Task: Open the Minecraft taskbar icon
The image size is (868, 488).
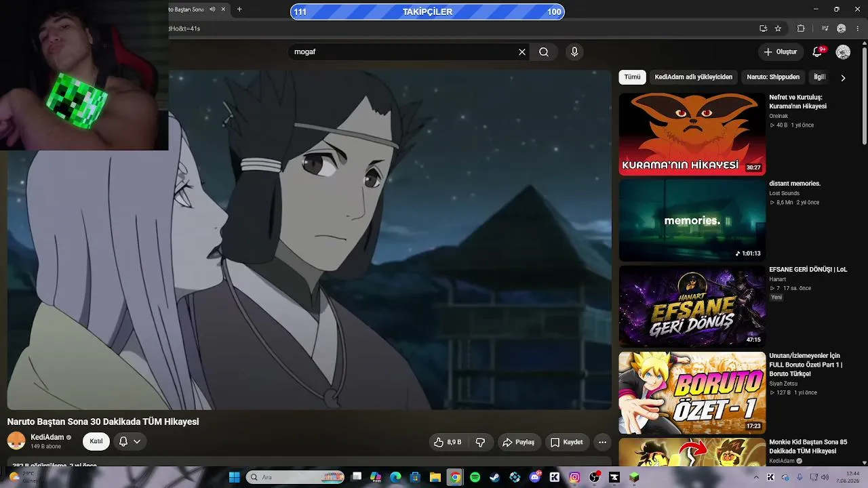Action: coord(634,477)
